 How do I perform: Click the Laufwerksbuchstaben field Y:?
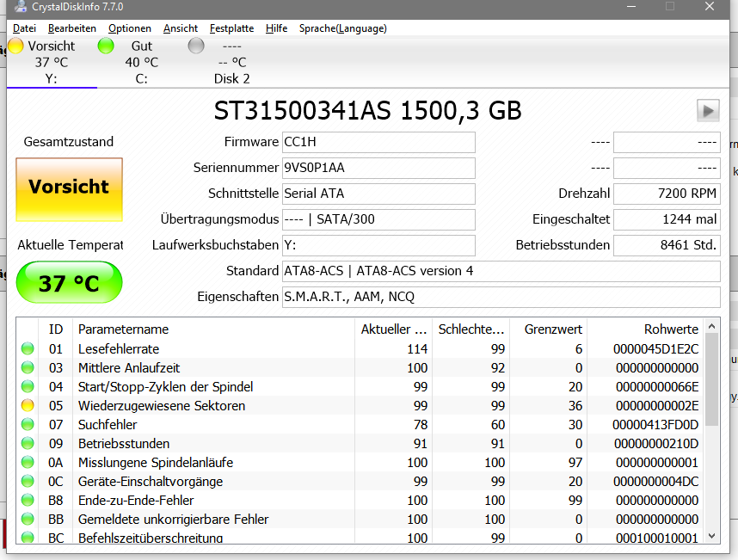pos(378,246)
